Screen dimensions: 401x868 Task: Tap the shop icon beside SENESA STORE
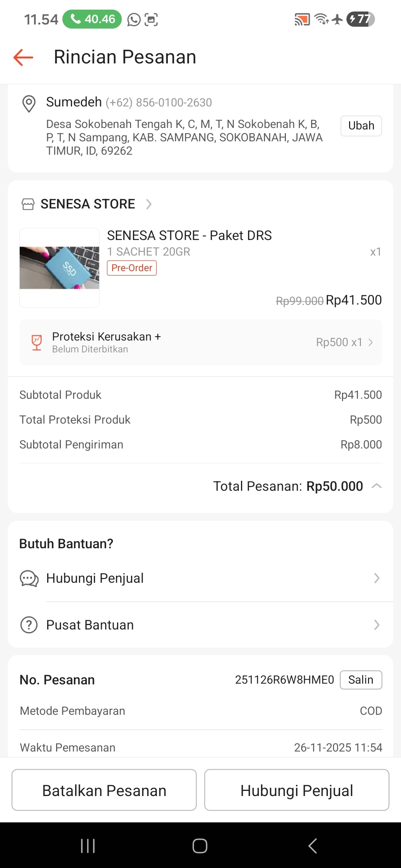click(x=28, y=204)
